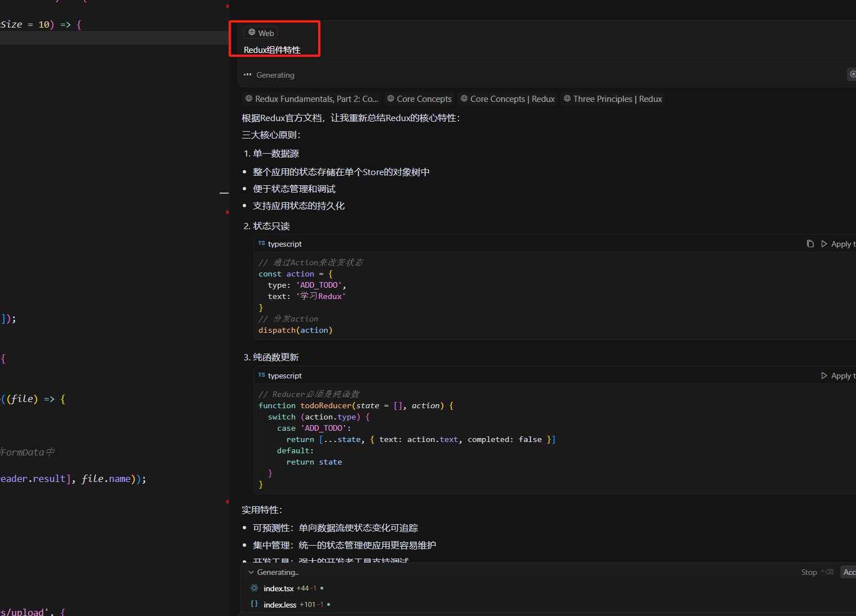The image size is (856, 616).
Task: Click the 'return state' code line
Action: click(x=314, y=462)
